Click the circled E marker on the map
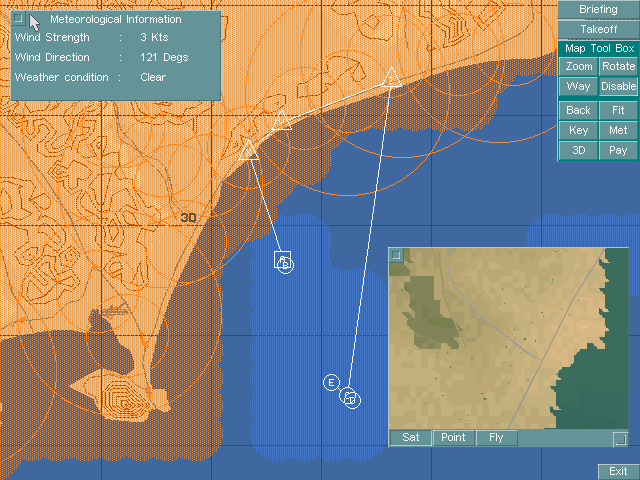 [x=331, y=382]
